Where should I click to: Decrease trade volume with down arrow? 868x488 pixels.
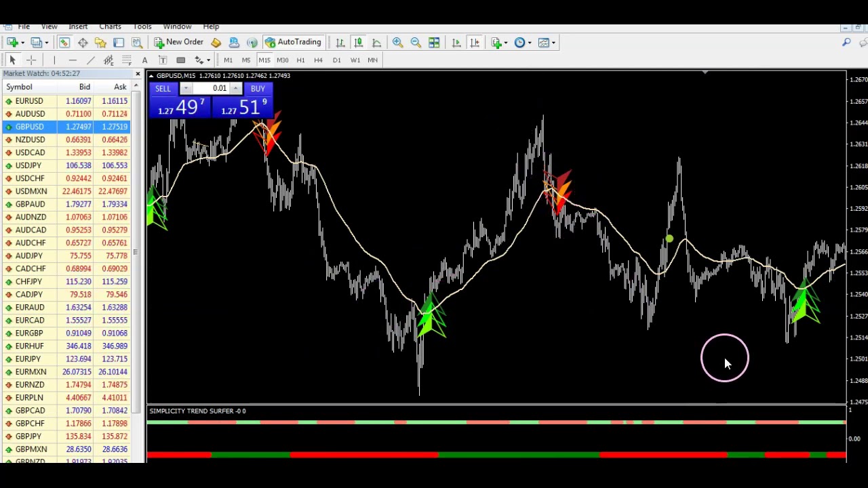click(185, 89)
